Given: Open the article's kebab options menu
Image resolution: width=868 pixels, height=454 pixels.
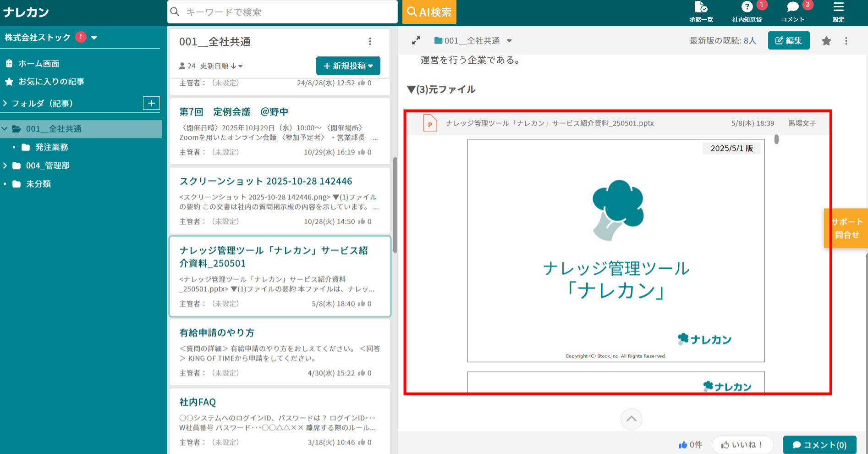Looking at the screenshot, I should [846, 40].
